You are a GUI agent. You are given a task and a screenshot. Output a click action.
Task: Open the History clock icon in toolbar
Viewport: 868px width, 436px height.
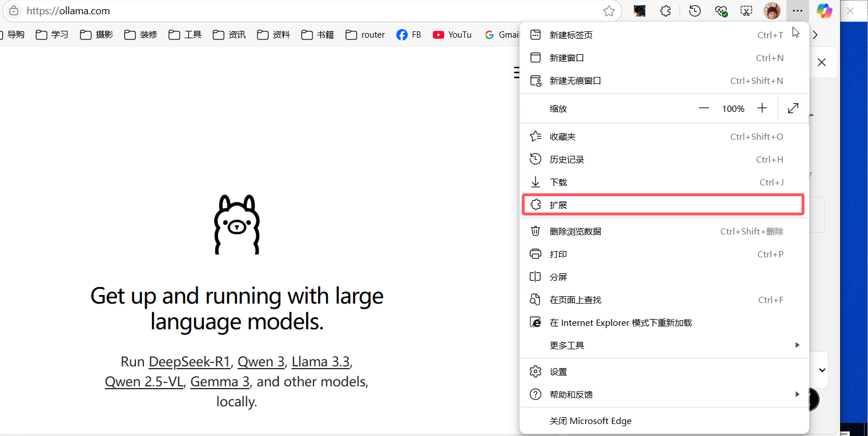pyautogui.click(x=695, y=11)
